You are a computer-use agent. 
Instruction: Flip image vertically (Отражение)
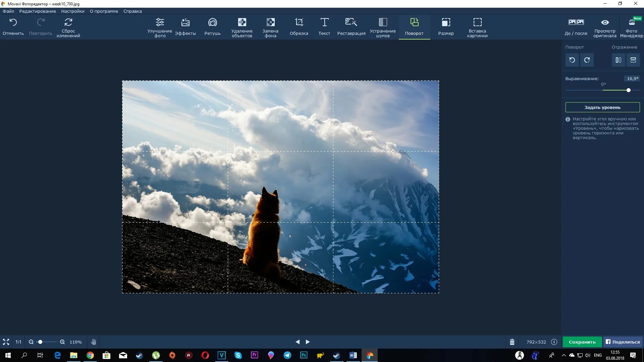[x=633, y=60]
